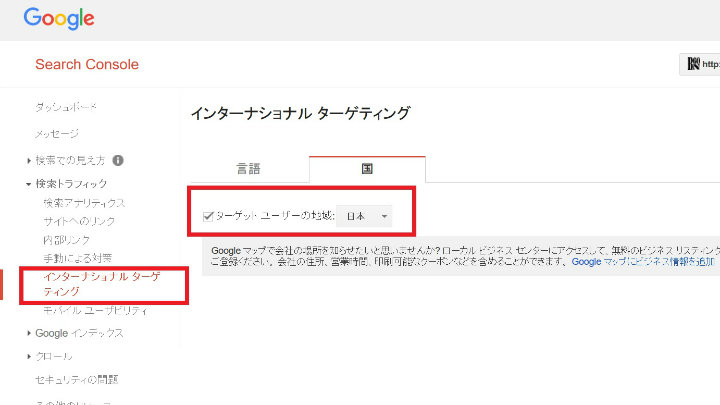Expand the 検索での見え方 section

(x=29, y=161)
